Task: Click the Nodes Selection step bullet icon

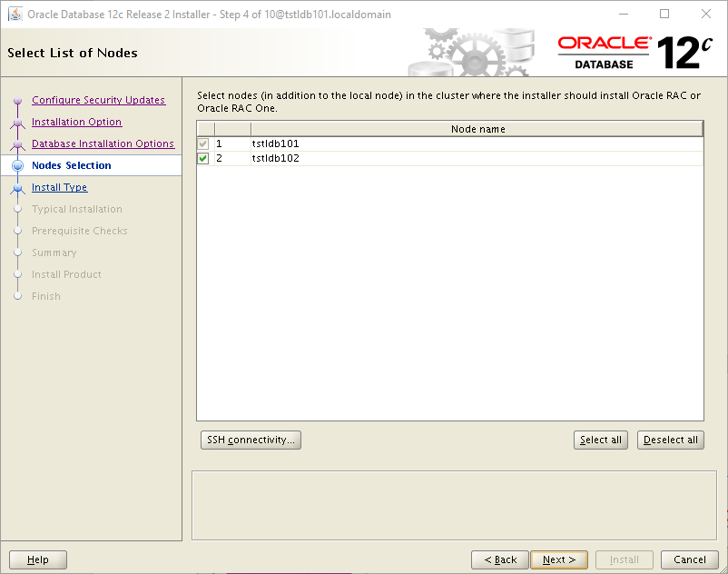Action: point(17,165)
